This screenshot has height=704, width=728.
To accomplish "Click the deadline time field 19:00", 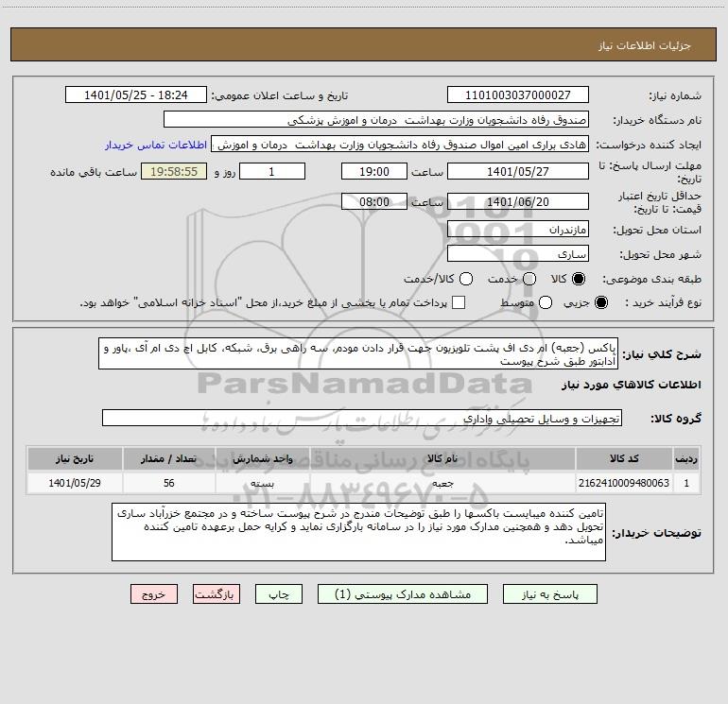I will [x=374, y=171].
